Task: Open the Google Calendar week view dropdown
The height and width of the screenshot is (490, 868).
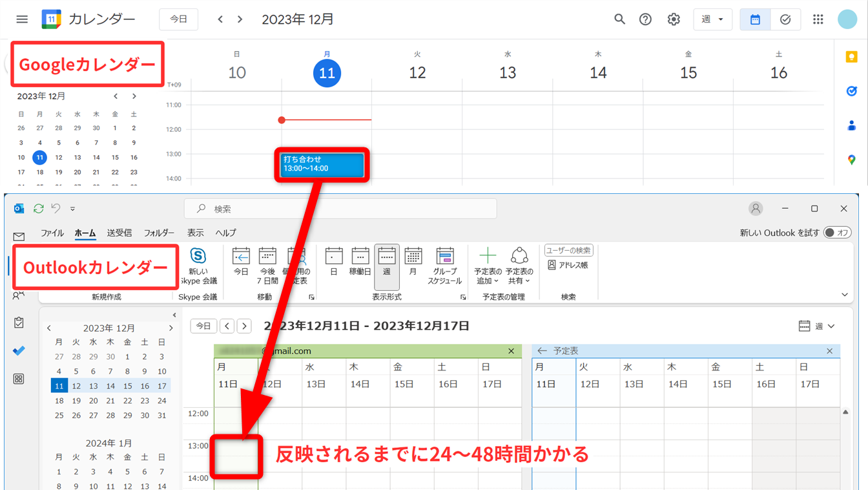Action: 712,19
